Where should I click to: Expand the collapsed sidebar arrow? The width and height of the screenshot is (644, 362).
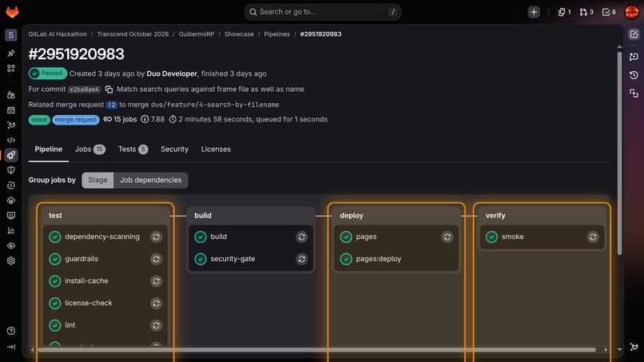(11, 347)
